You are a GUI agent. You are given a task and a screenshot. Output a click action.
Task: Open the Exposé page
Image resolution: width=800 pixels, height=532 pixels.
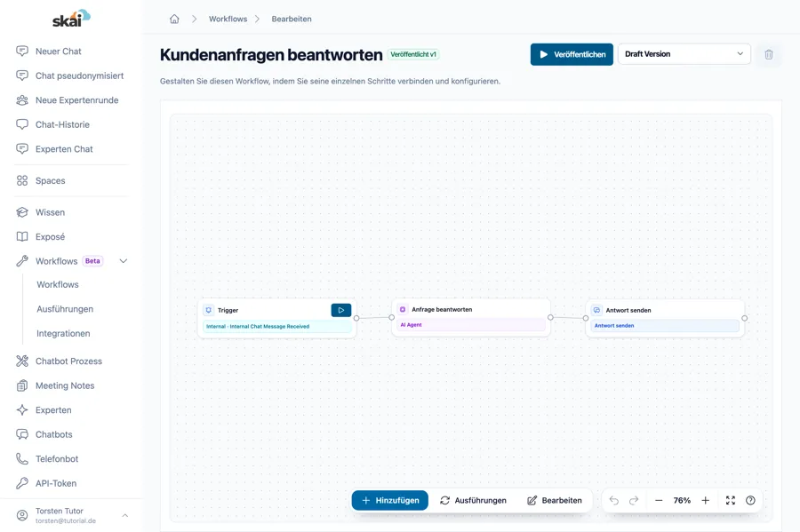click(50, 236)
